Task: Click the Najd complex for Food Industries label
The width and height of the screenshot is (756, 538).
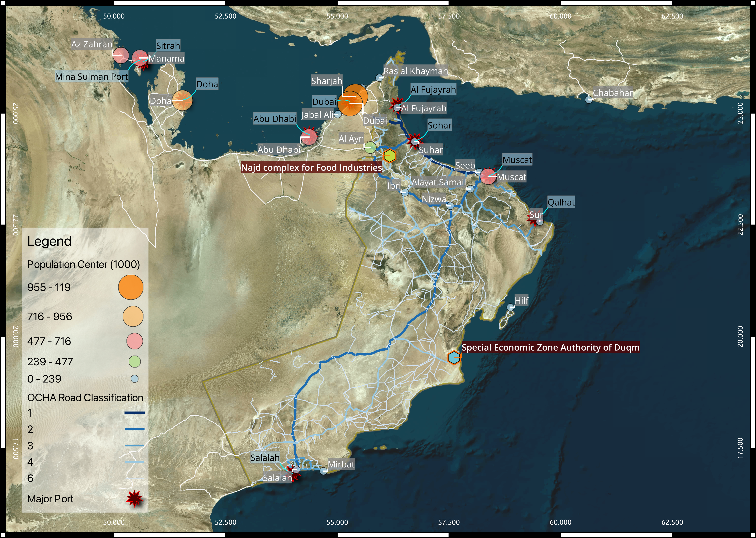Action: pos(311,167)
